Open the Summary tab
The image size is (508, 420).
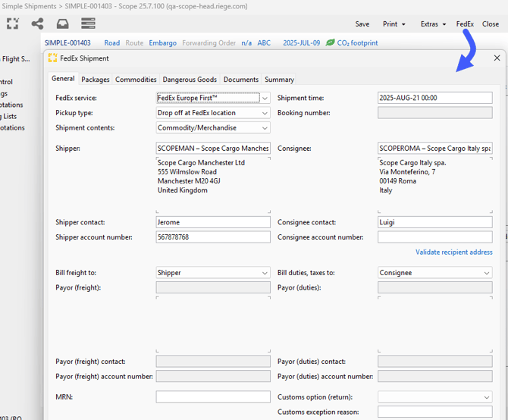(279, 80)
